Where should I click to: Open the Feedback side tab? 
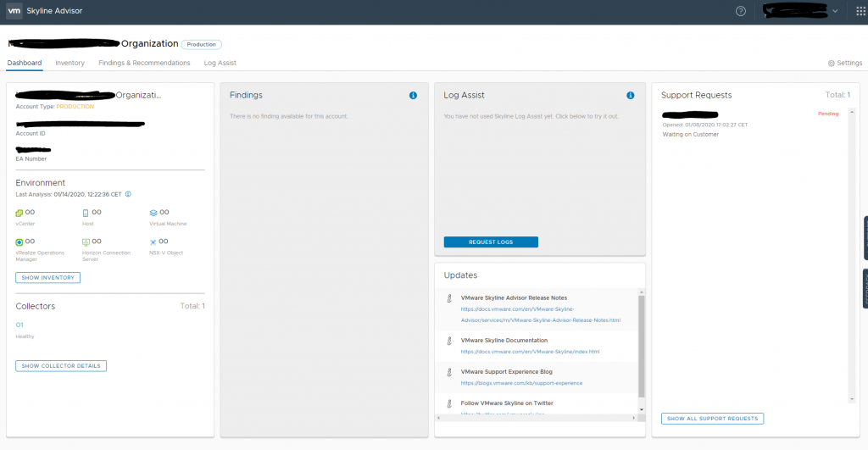point(865,288)
